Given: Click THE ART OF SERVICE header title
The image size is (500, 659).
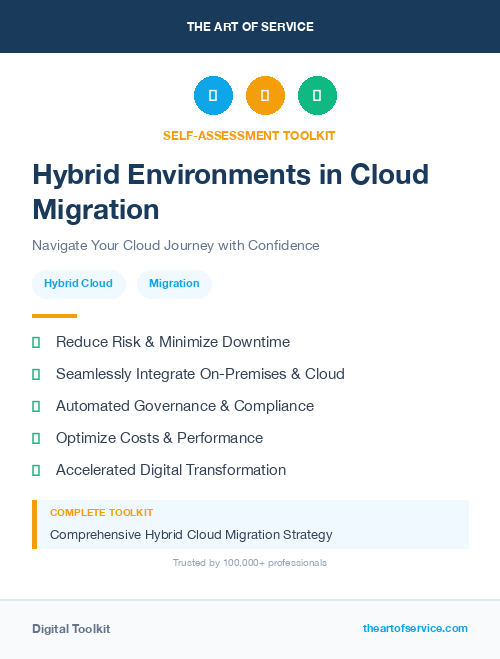Looking at the screenshot, I should 250,27.
